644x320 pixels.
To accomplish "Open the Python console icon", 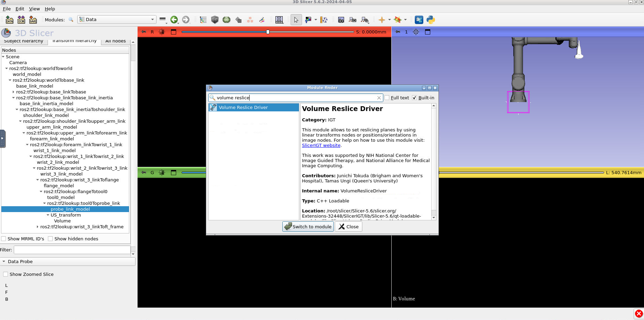I will (x=431, y=20).
